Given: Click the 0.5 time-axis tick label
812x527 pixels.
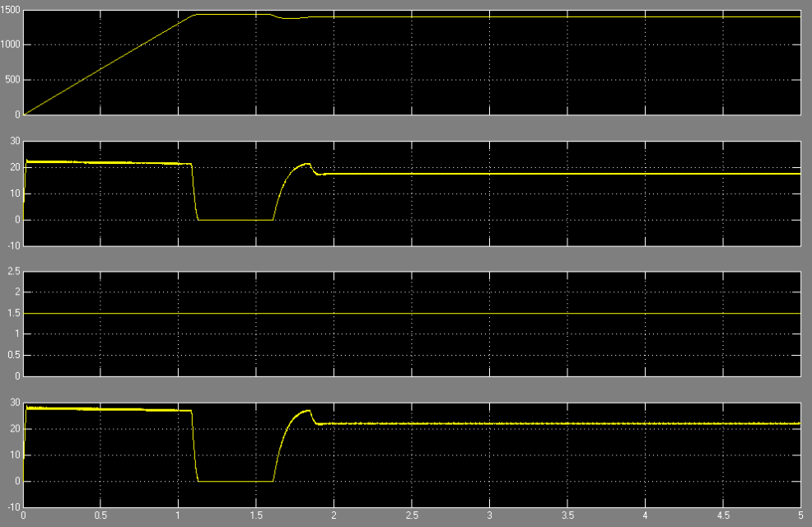Looking at the screenshot, I should [100, 515].
